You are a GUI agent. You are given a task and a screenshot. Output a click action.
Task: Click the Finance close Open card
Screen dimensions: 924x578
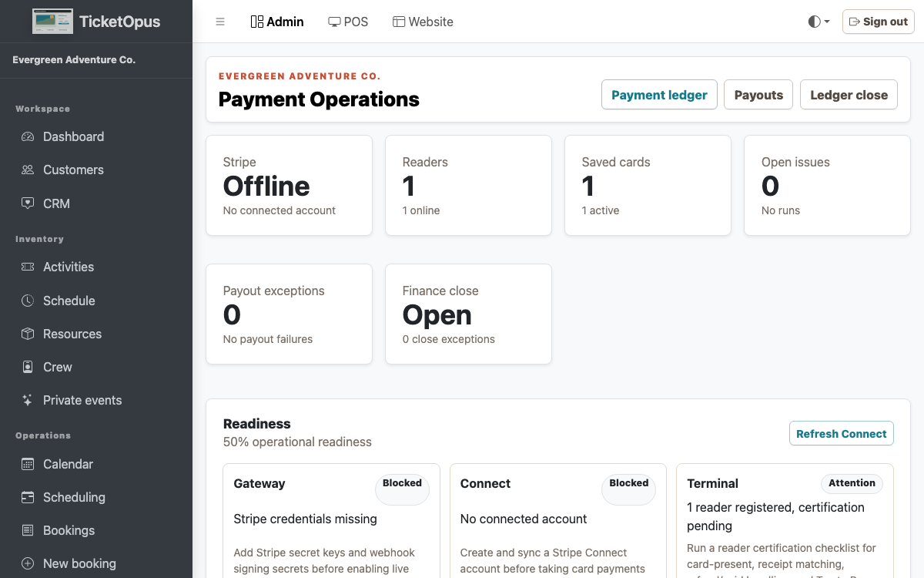pos(468,314)
